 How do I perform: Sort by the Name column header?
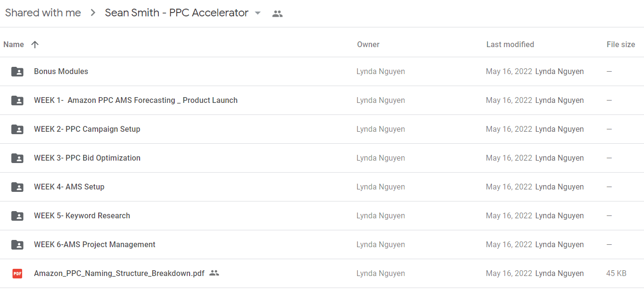(13, 44)
